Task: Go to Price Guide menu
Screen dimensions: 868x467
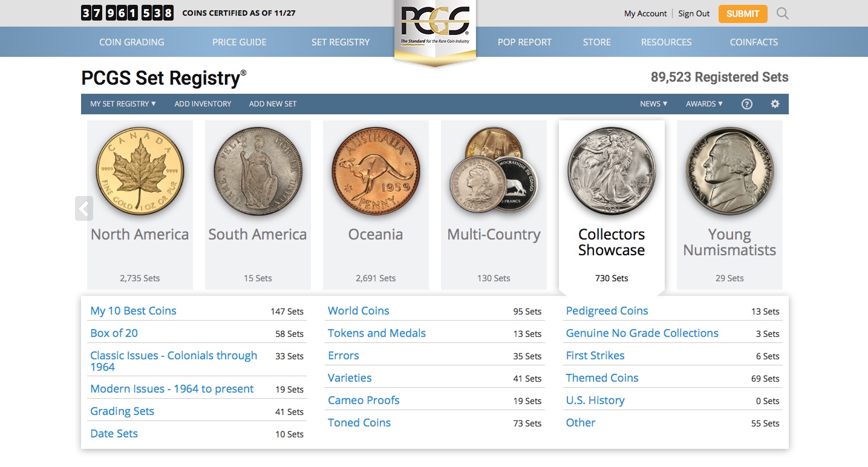Action: point(240,42)
